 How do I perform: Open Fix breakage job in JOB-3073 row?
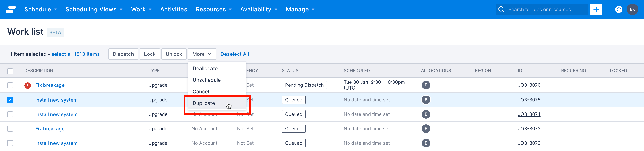point(50,129)
